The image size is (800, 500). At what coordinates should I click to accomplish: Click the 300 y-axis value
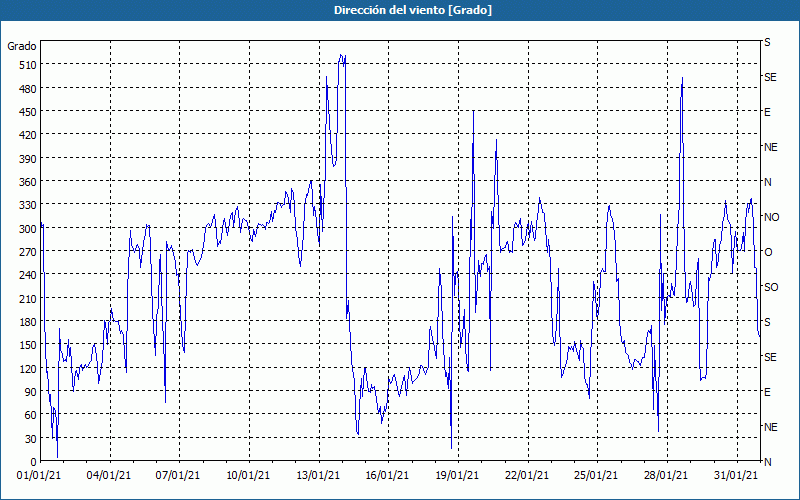tap(27, 229)
